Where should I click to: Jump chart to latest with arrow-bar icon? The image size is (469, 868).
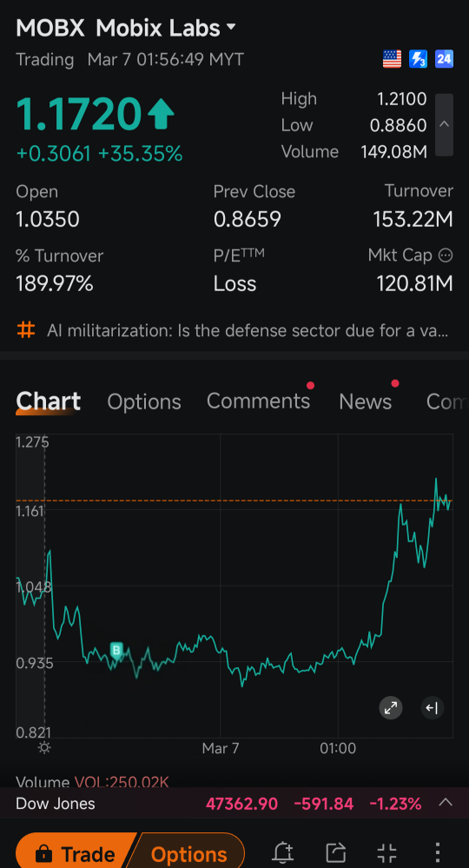point(433,707)
